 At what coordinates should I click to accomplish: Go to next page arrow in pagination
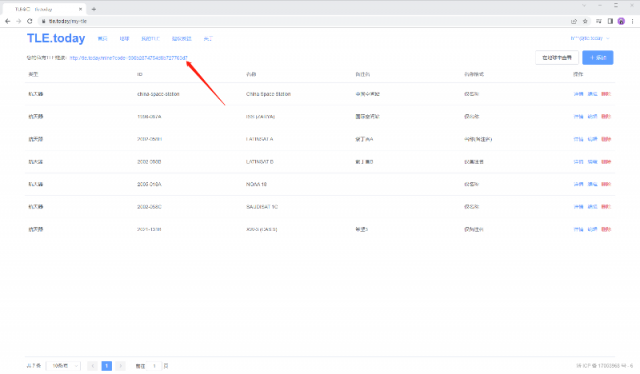(x=120, y=366)
